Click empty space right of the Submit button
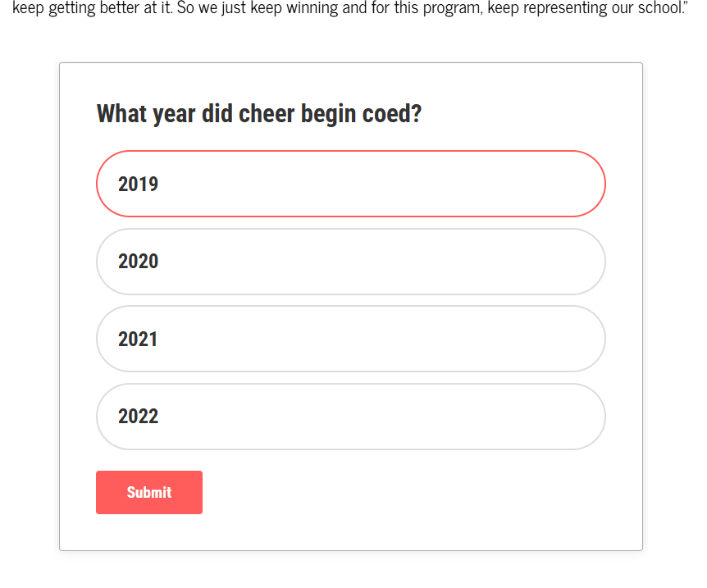707x588 pixels. tap(394, 492)
